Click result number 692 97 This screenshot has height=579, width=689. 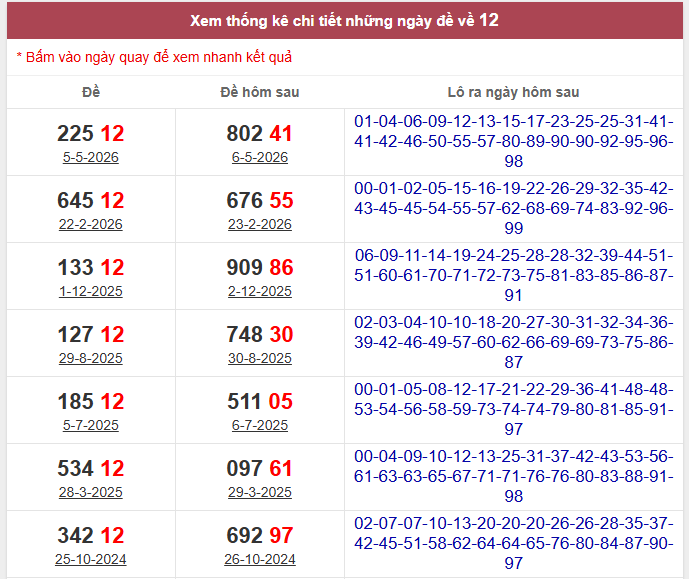pos(260,536)
